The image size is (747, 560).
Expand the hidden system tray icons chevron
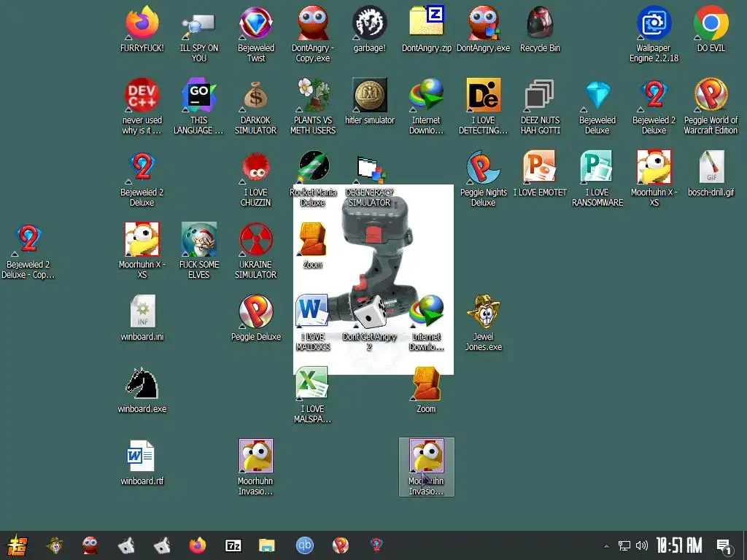(x=606, y=546)
